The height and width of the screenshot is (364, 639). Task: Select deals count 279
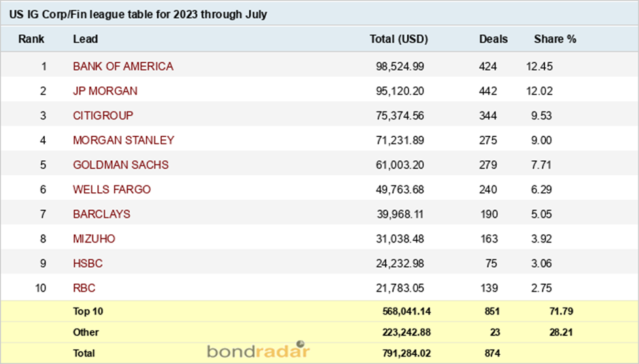click(x=488, y=165)
